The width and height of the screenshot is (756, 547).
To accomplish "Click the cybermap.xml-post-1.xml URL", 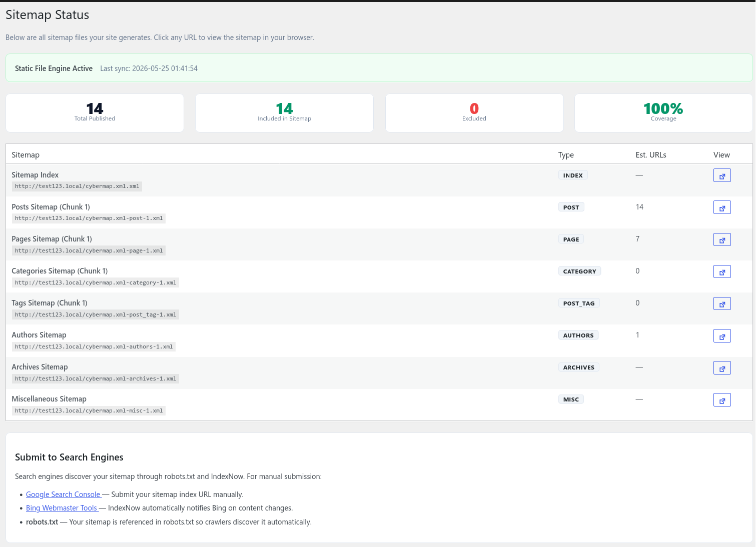I will [x=89, y=218].
